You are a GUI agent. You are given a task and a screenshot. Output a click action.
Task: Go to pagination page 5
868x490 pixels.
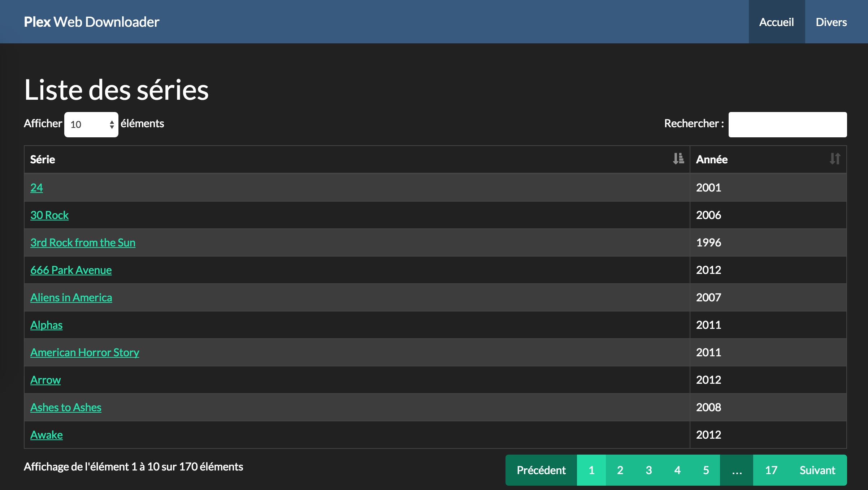tap(706, 470)
